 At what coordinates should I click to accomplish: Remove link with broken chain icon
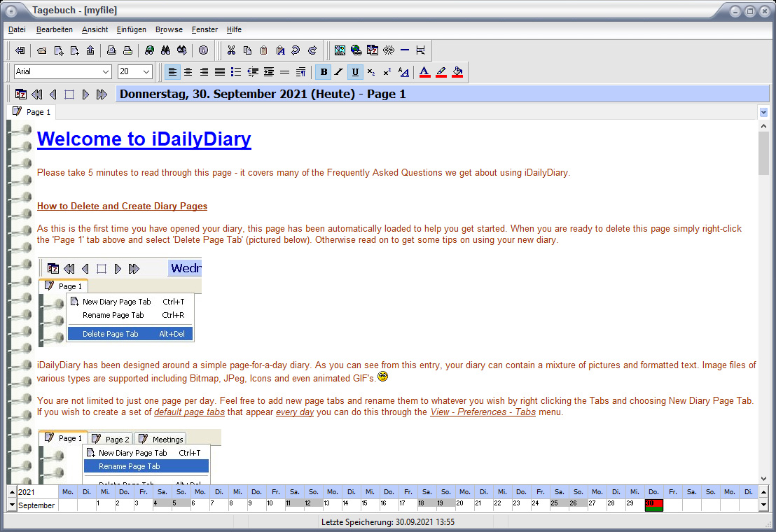click(x=389, y=50)
